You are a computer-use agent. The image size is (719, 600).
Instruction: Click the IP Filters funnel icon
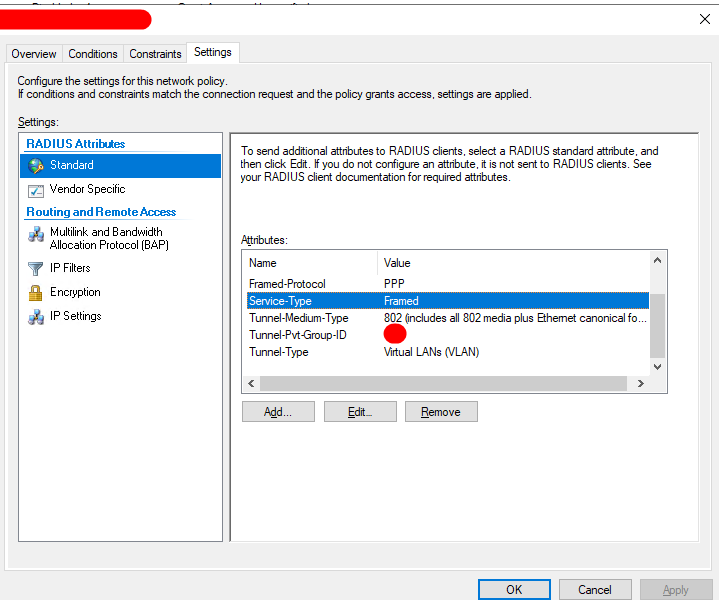point(36,268)
